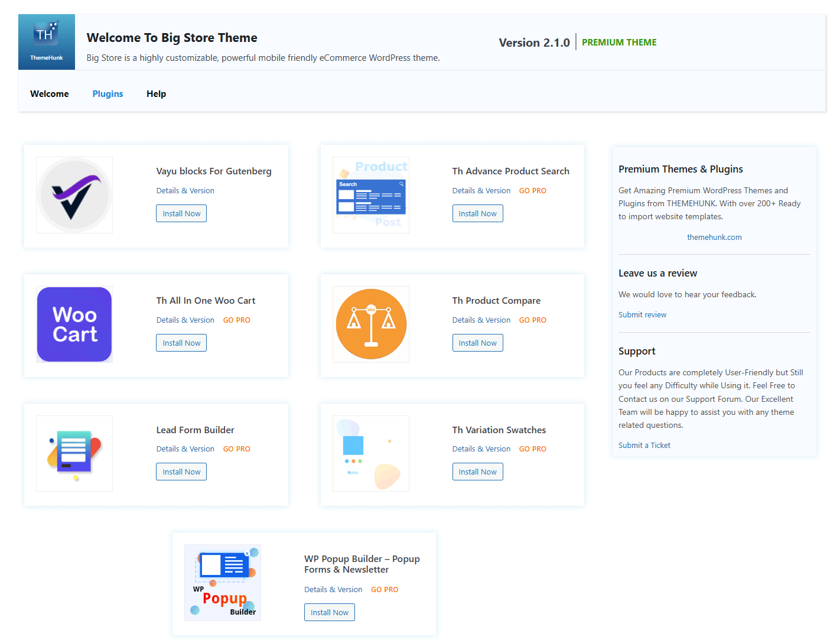The height and width of the screenshot is (640, 840).
Task: Select the Plugins tab
Action: click(x=108, y=94)
